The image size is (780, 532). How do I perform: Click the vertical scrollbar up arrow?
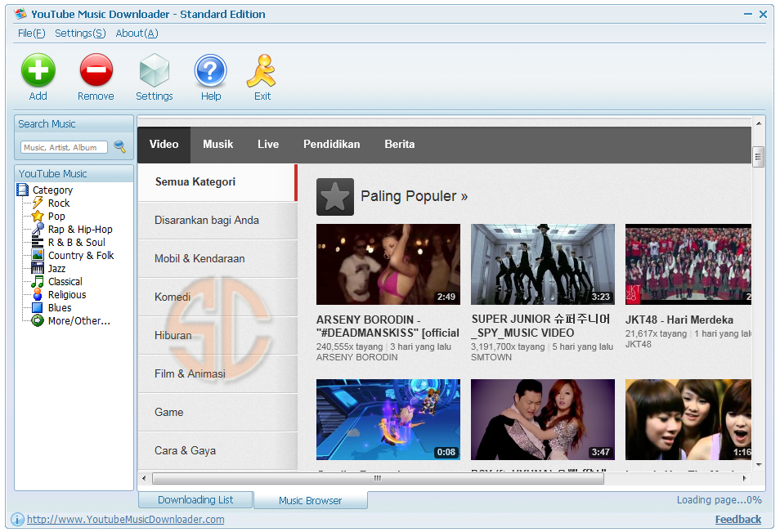[759, 123]
